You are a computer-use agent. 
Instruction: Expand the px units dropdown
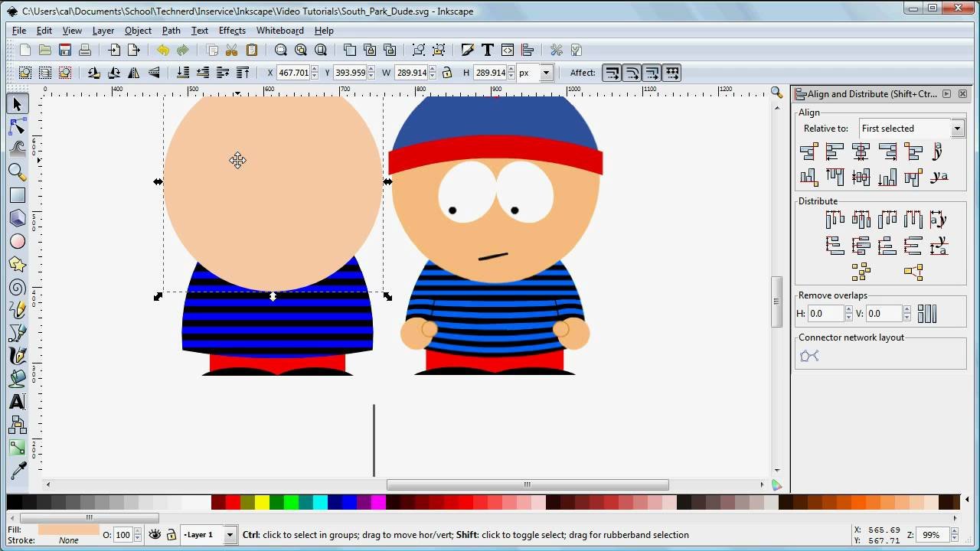point(546,73)
